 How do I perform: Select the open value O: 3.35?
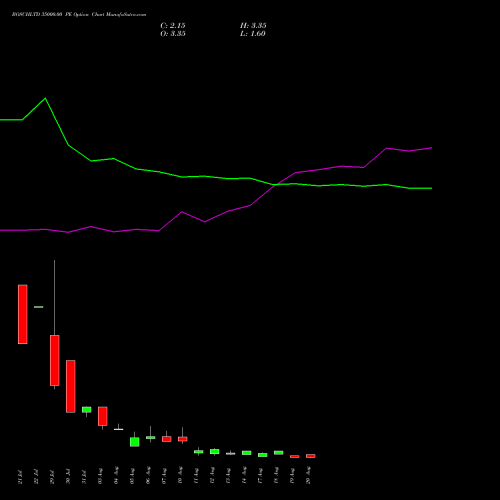(x=173, y=34)
